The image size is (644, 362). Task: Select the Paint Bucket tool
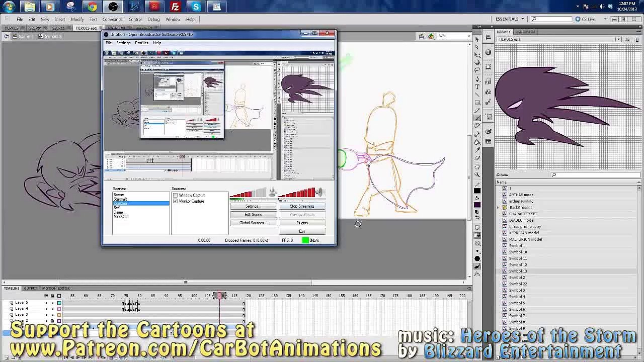pyautogui.click(x=477, y=142)
